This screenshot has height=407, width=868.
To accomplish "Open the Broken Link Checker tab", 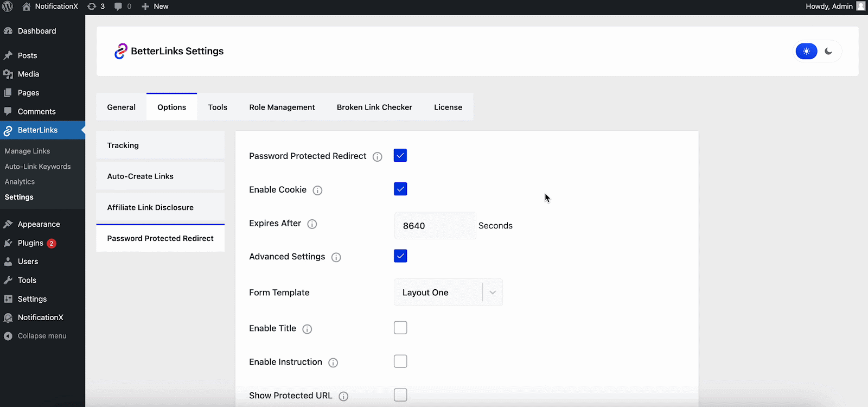I will (x=374, y=107).
